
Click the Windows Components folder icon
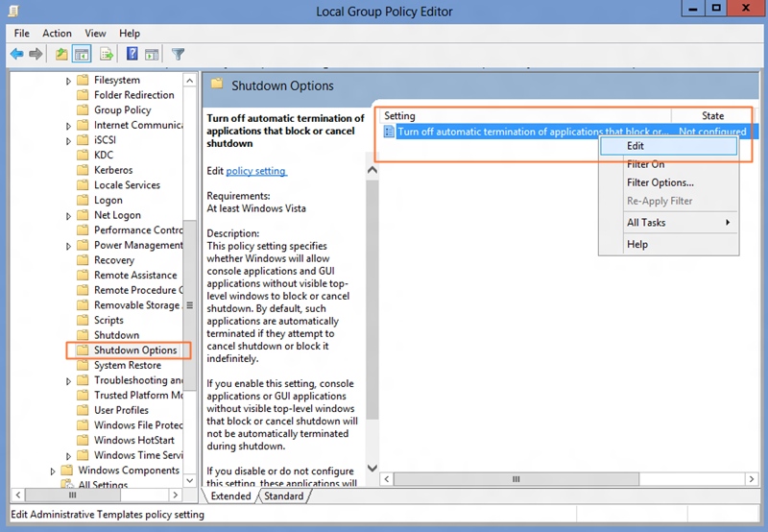[66, 470]
